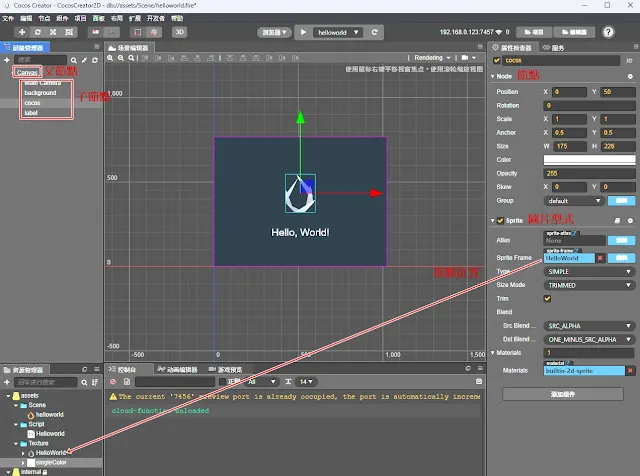Click the white Color swatch
The image size is (640, 476).
[589, 158]
